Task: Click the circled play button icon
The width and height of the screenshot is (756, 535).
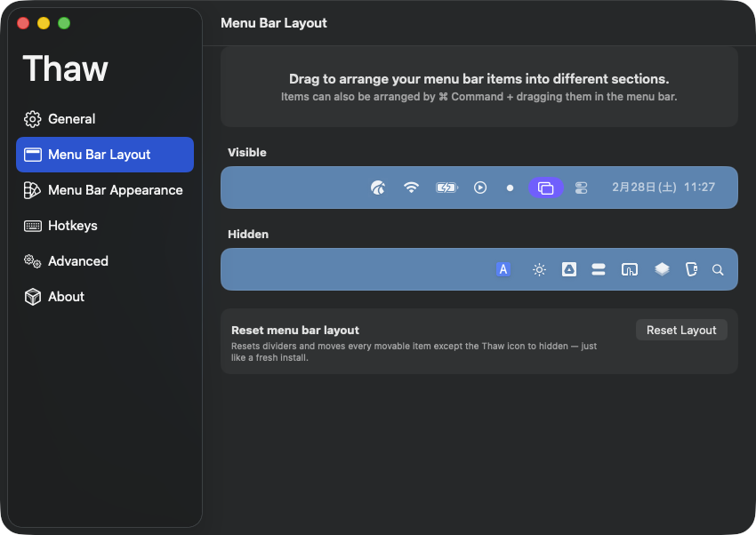Action: (480, 188)
